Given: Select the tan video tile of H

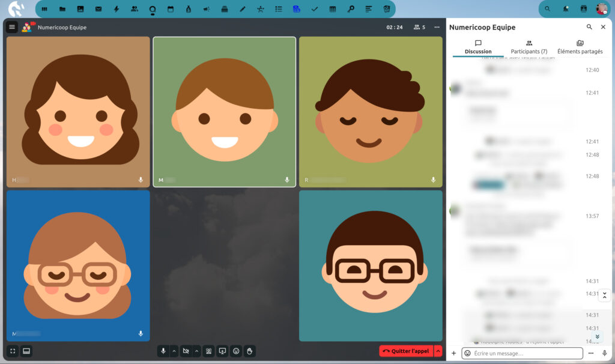Looking at the screenshot, I should (x=78, y=112).
